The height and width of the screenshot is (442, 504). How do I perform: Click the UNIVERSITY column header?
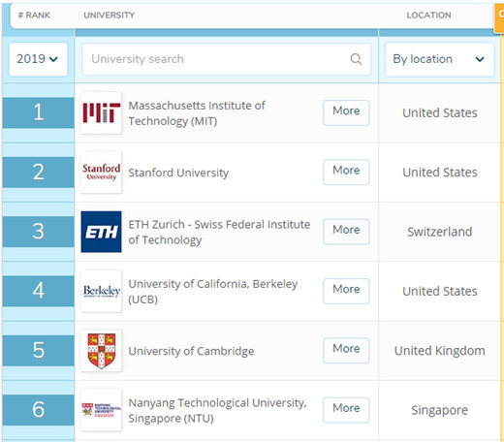(x=110, y=16)
